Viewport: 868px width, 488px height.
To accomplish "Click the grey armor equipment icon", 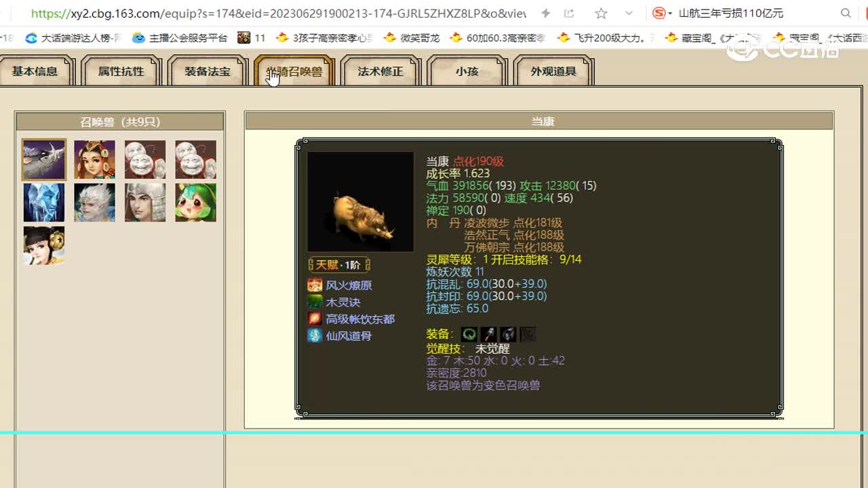I will tap(508, 334).
